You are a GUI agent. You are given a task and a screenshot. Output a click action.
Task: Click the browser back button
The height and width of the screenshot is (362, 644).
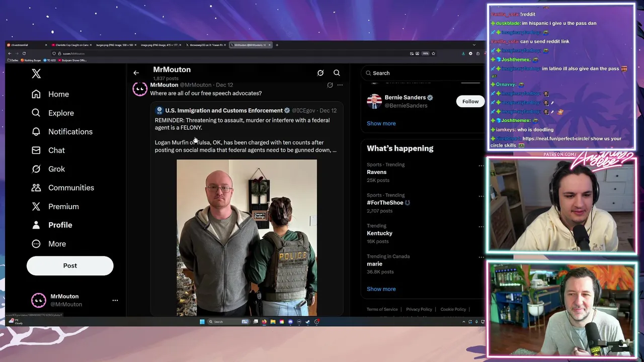point(10,53)
